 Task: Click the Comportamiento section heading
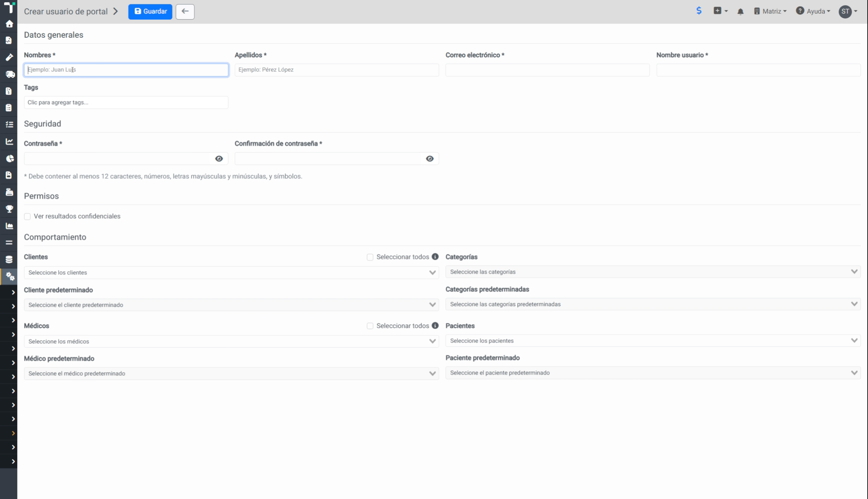(55, 237)
